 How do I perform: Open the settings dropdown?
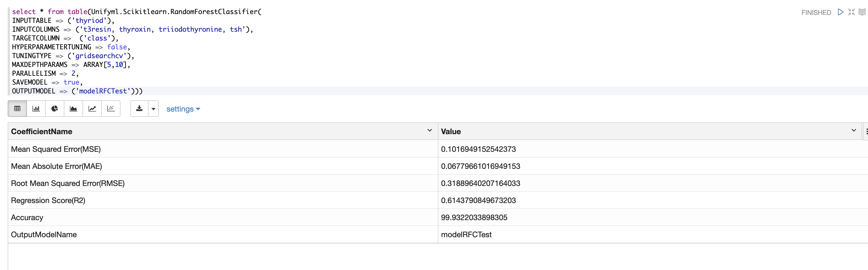(183, 109)
